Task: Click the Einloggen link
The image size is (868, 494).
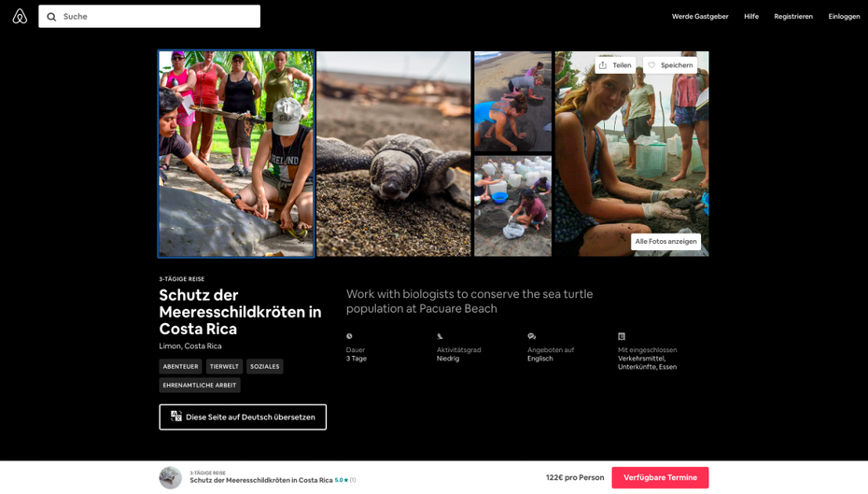Action: pos(844,17)
